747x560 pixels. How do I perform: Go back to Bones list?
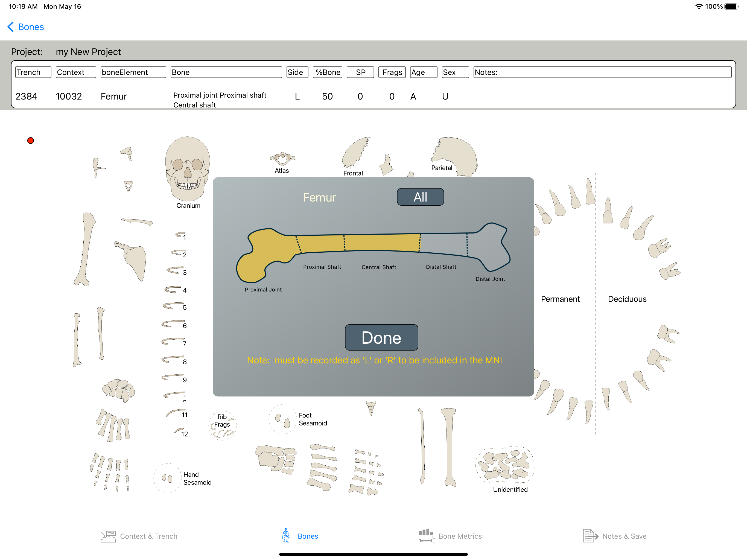click(26, 27)
